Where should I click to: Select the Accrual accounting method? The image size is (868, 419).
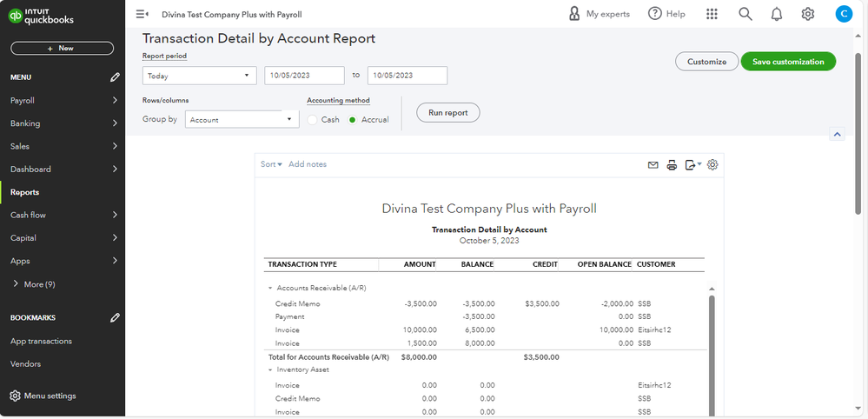click(352, 120)
